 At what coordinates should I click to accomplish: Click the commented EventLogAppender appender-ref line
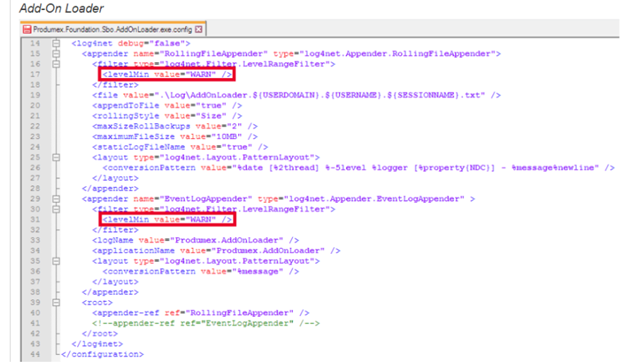tap(206, 323)
